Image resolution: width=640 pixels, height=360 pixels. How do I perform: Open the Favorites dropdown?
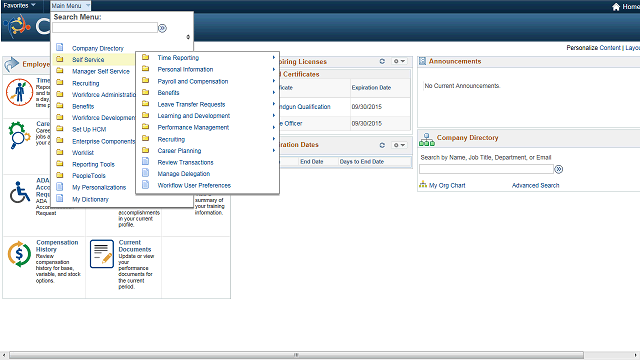(19, 6)
